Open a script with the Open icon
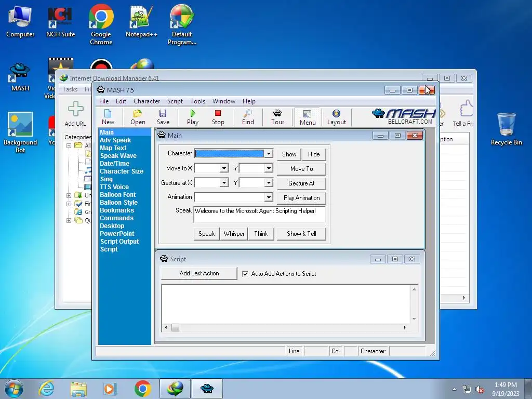Screen dimensions: 532x399 pyautogui.click(x=138, y=117)
